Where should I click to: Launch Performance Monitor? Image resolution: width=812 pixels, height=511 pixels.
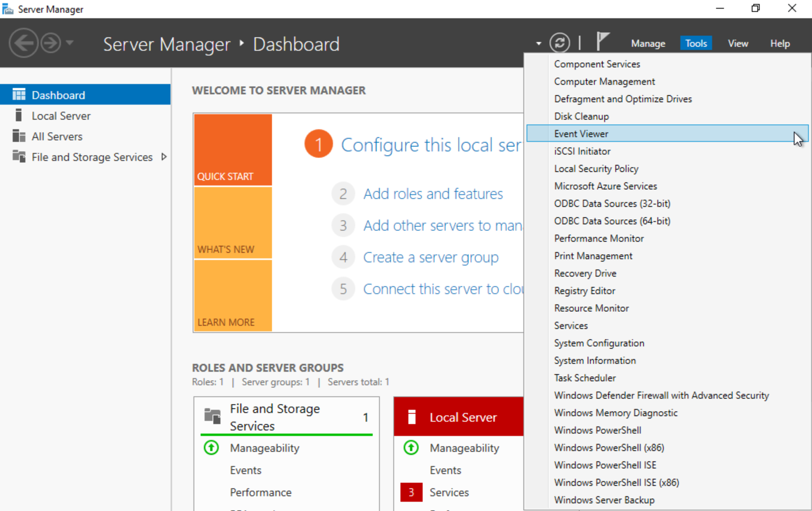(667, 238)
